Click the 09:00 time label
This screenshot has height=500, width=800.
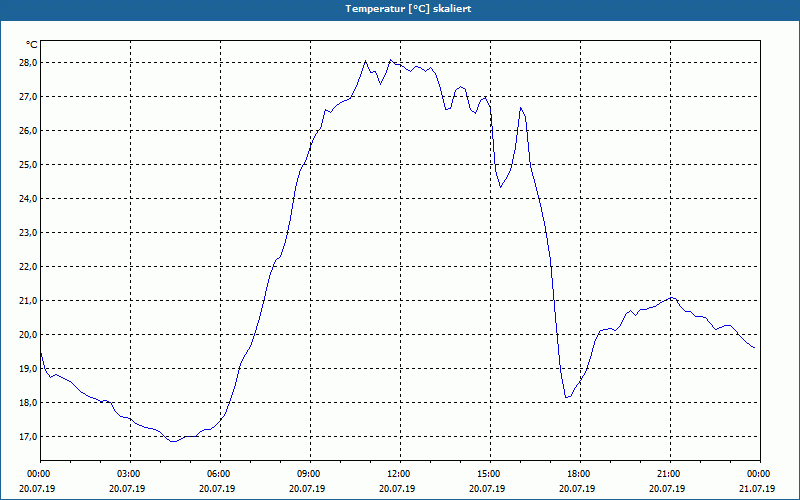point(310,474)
